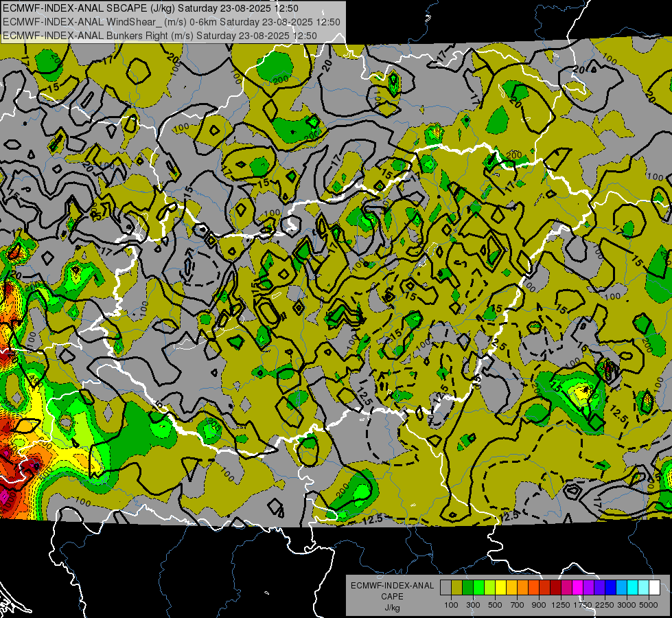Click the 300 legend scale label
The image size is (672, 618).
tap(473, 605)
